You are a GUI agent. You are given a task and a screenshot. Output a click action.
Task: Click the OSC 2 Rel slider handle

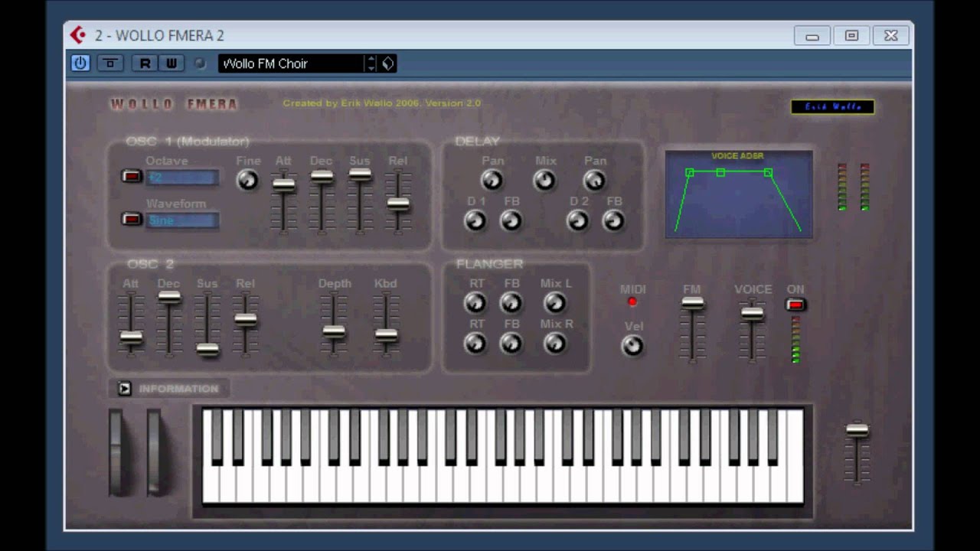click(245, 321)
